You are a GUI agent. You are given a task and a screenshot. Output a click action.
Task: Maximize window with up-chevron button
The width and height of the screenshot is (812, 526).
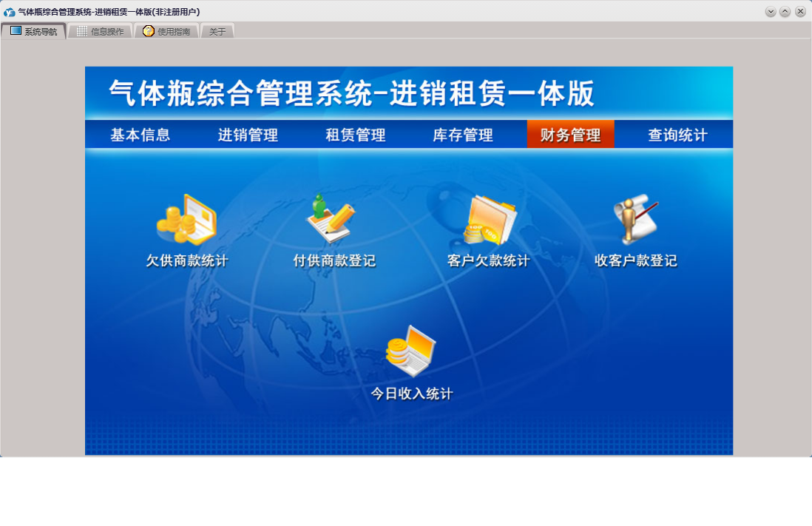(785, 12)
